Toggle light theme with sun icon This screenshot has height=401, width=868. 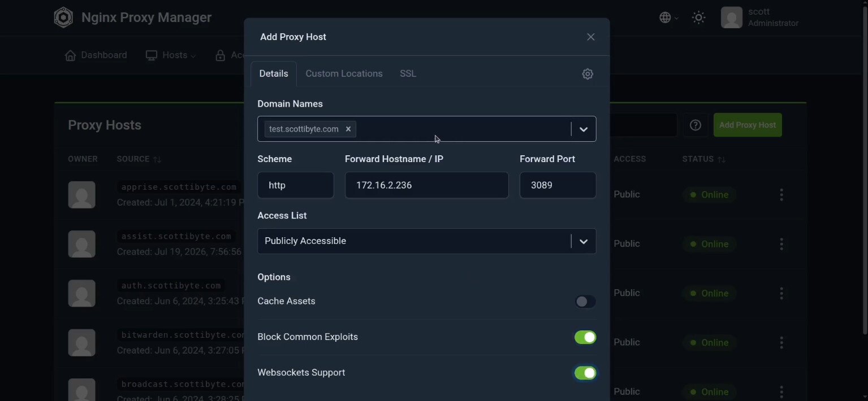[698, 18]
